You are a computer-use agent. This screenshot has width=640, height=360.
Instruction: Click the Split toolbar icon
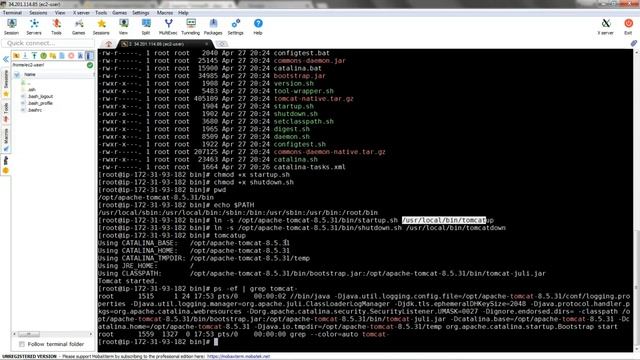(146, 27)
